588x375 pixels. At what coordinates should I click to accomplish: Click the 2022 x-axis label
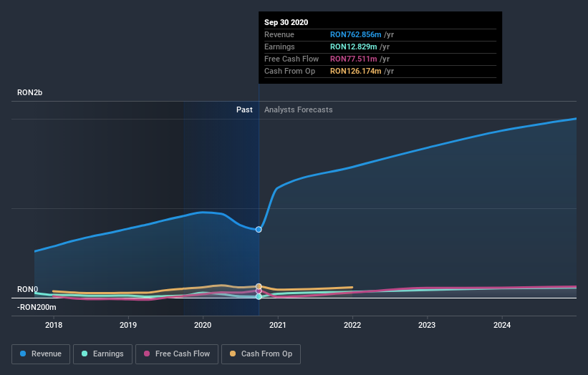coord(352,325)
